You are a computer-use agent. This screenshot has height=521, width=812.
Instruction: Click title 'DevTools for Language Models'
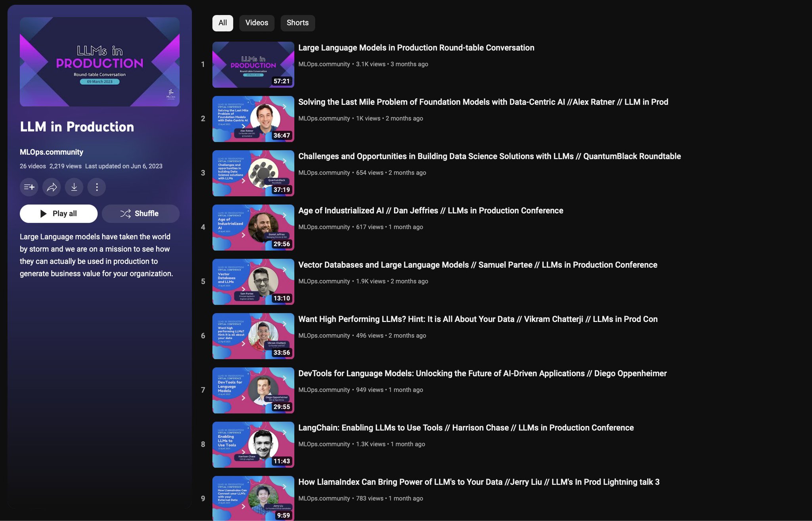(483, 374)
